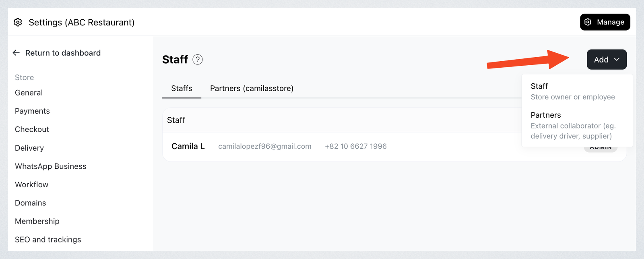The width and height of the screenshot is (644, 259).
Task: Open the Manage button
Action: (x=605, y=22)
